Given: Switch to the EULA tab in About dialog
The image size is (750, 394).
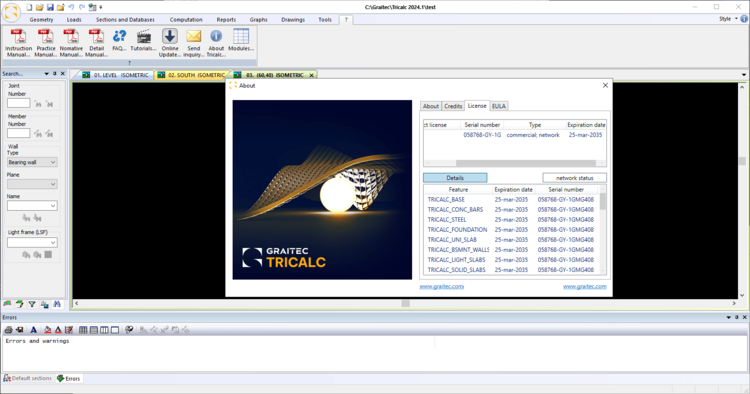Looking at the screenshot, I should [x=498, y=106].
